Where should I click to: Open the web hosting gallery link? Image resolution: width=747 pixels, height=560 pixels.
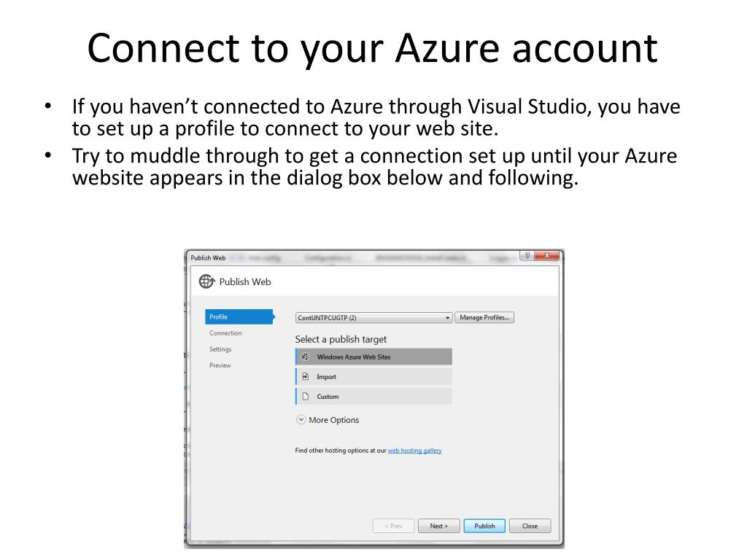414,451
